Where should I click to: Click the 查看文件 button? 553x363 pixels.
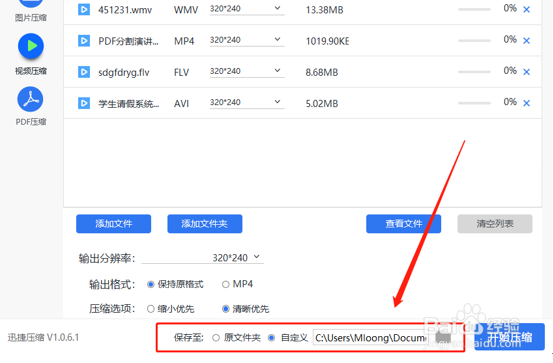[x=403, y=224]
